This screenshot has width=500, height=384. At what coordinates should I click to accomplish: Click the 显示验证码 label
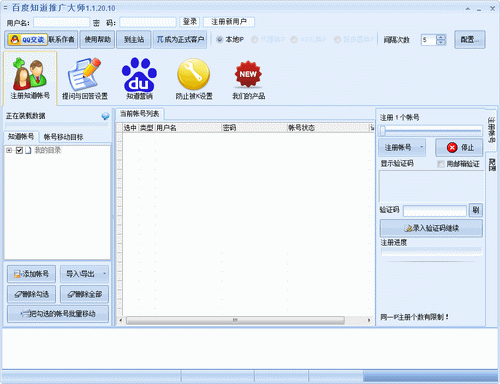click(397, 164)
